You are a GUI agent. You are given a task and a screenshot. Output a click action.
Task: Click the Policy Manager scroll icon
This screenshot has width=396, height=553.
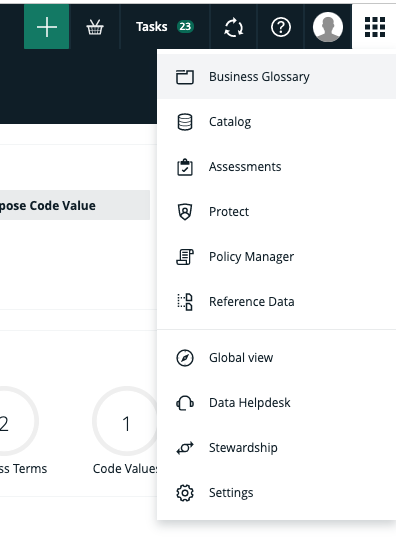pyautogui.click(x=185, y=257)
